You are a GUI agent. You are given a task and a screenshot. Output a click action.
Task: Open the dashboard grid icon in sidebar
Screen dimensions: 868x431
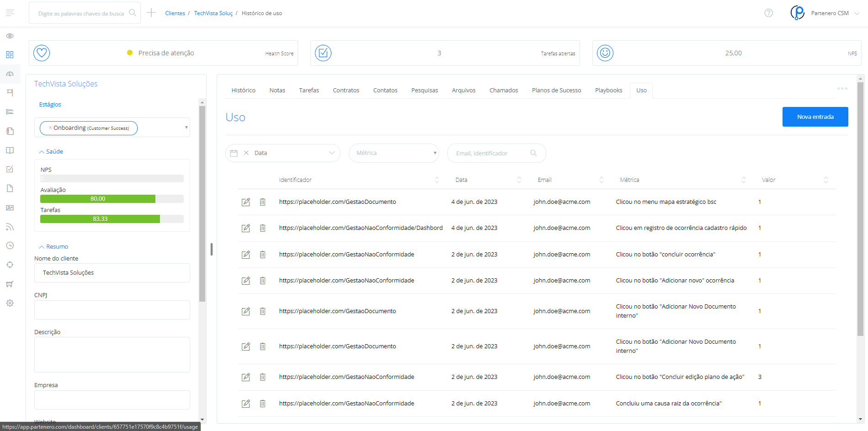[10, 55]
